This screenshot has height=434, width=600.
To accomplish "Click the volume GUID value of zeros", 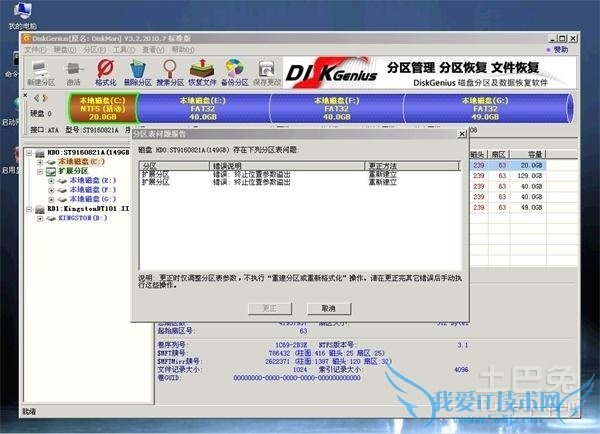I will pos(297,378).
